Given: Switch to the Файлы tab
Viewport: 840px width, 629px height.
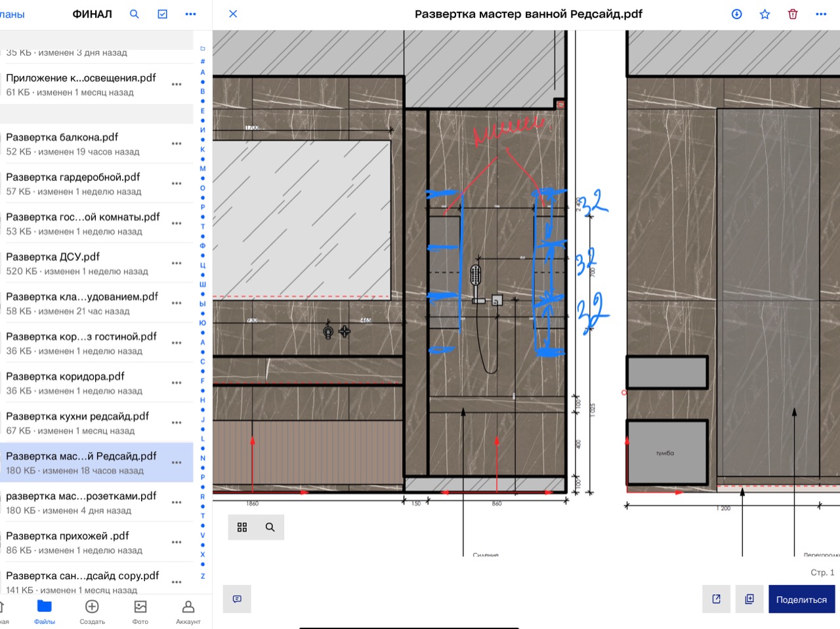Looking at the screenshot, I should (x=45, y=612).
